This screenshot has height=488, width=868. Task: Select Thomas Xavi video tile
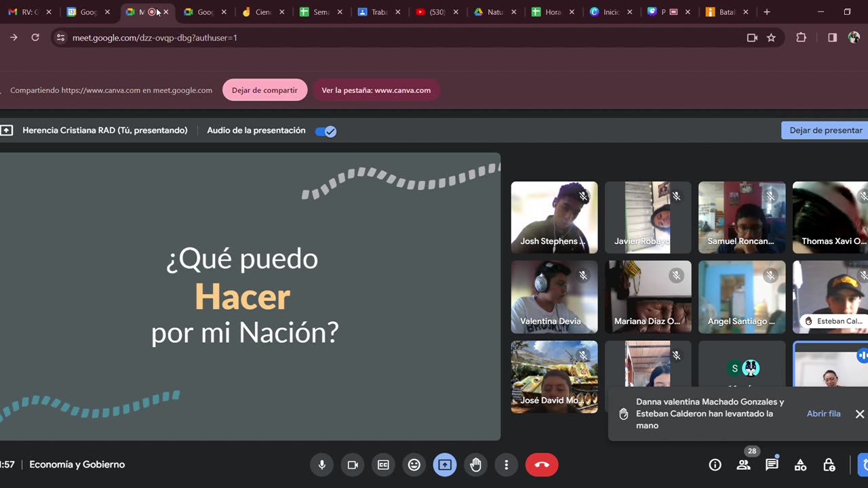pyautogui.click(x=830, y=218)
